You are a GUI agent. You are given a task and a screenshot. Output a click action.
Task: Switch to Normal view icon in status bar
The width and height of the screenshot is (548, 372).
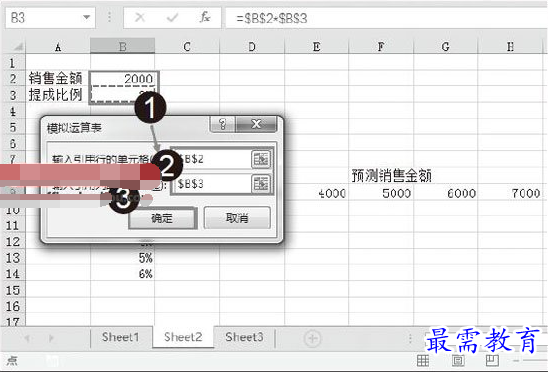click(423, 360)
